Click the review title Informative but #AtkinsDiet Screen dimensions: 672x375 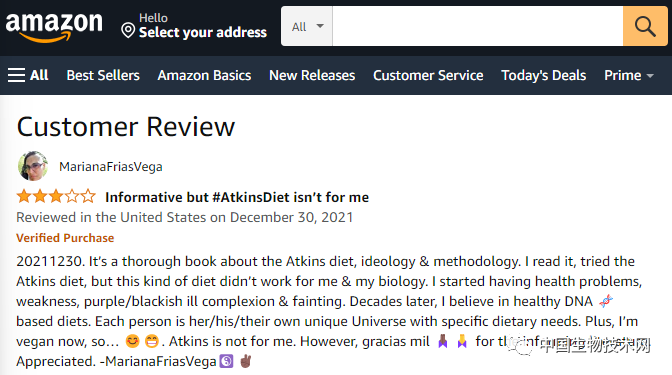[x=237, y=197]
